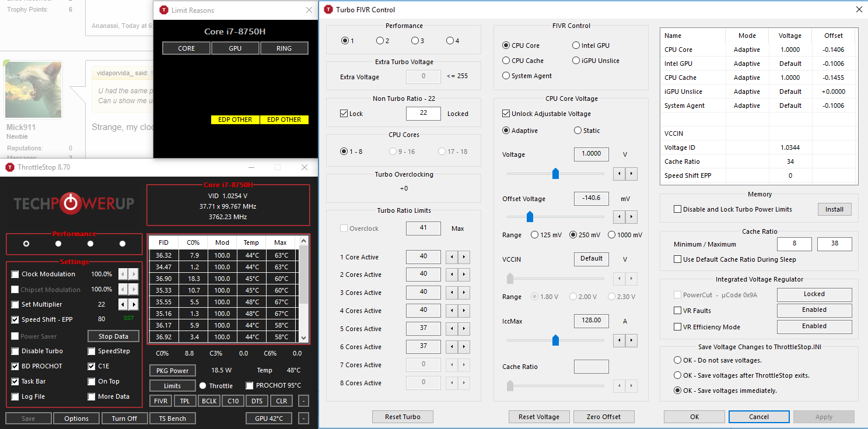Open the TPL window from ThrottleStop
This screenshot has width=868, height=429.
(185, 401)
